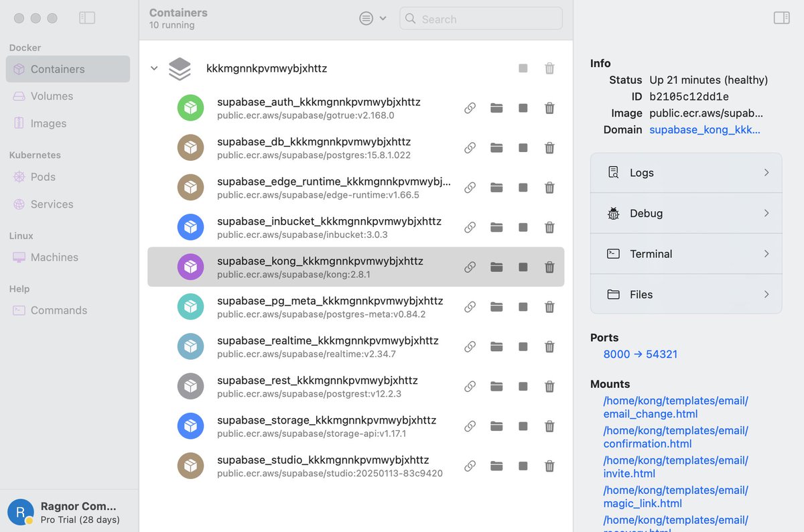Open link for supabase_kong container
This screenshot has height=532, width=804.
(470, 267)
